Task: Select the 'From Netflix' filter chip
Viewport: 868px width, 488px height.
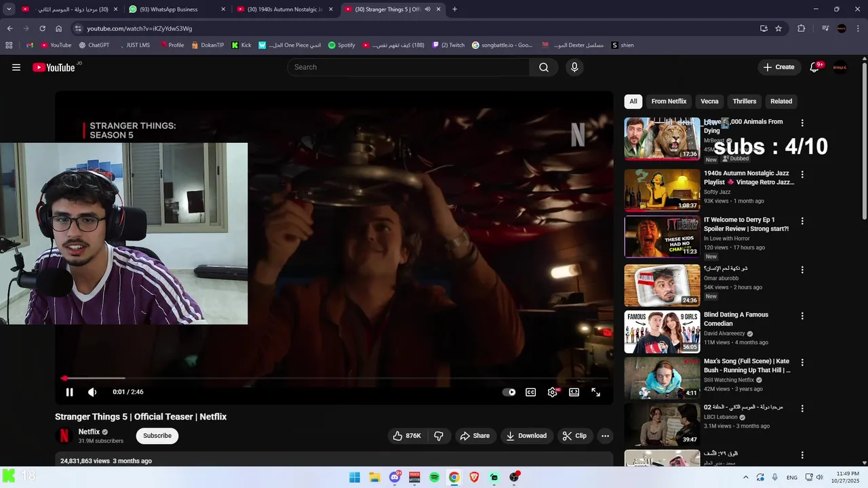Action: coord(669,101)
